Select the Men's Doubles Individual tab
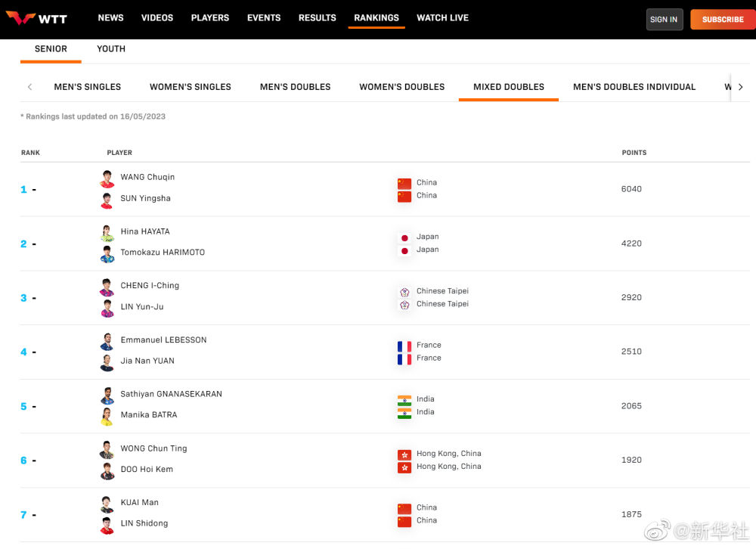Viewport: 756px width, 549px height. point(634,87)
